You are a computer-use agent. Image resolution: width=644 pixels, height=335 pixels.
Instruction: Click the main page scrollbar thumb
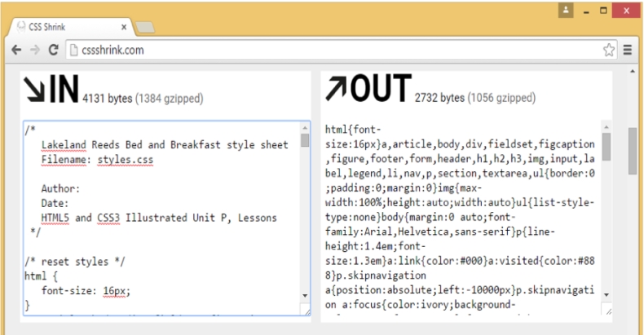(x=633, y=151)
